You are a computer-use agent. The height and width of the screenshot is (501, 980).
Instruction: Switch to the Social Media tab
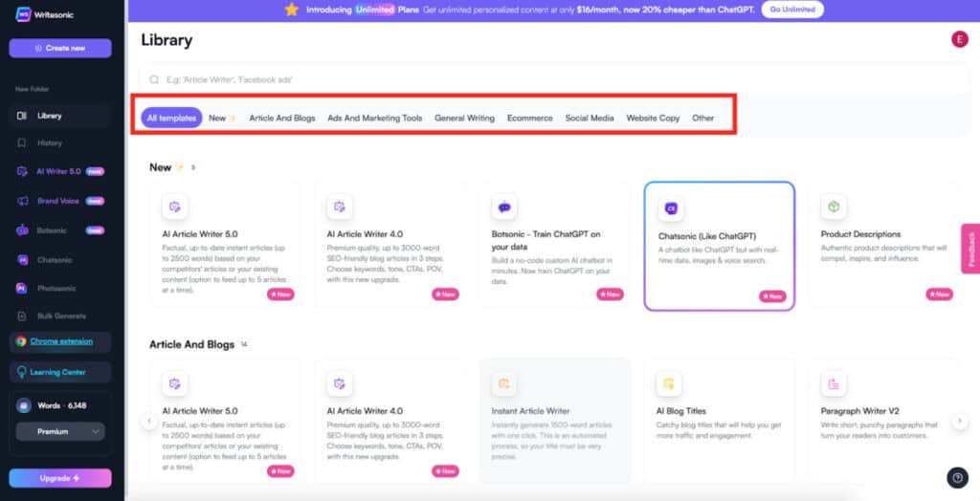590,119
